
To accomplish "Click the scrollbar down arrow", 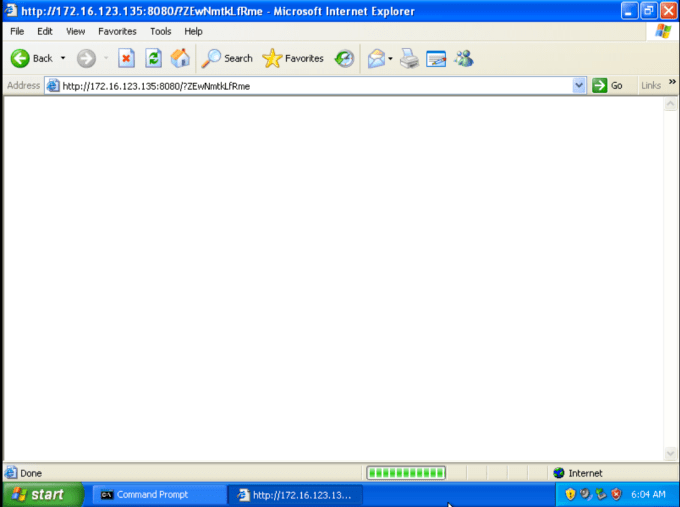I will 671,454.
